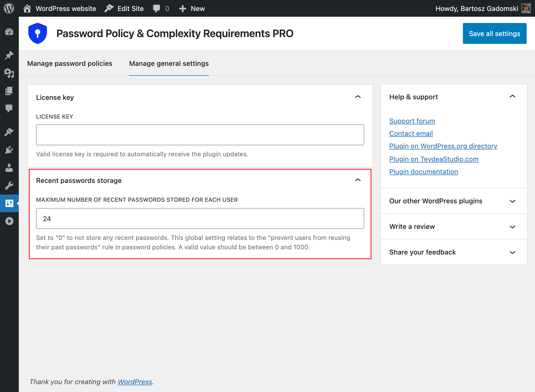Click Password Policy & Complexity Requirements PRO heading
This screenshot has height=392, width=535.
175,33
